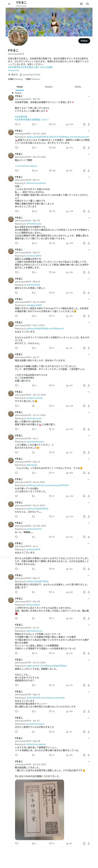Repost the pinned post with 71 reposts
The image size is (98, 868).
click(34, 124)
